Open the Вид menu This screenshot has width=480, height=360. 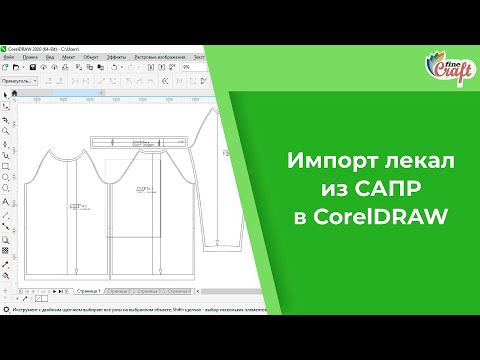pos(50,57)
